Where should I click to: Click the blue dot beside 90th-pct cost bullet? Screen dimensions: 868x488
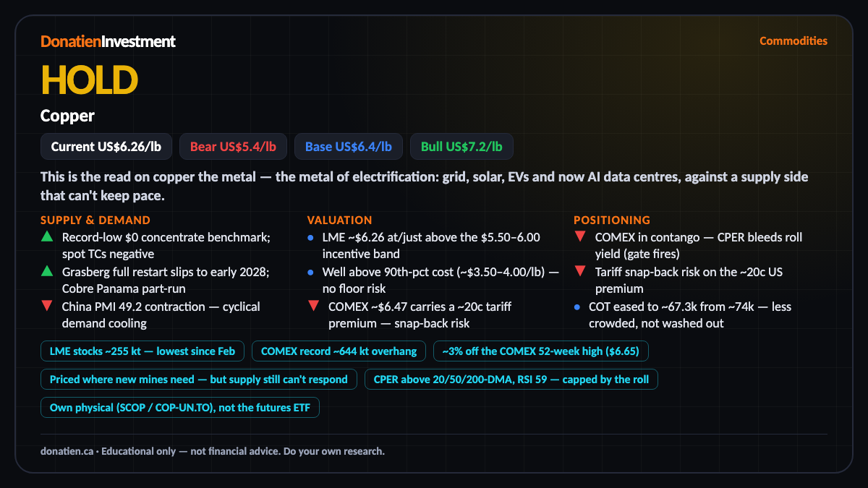(x=310, y=272)
